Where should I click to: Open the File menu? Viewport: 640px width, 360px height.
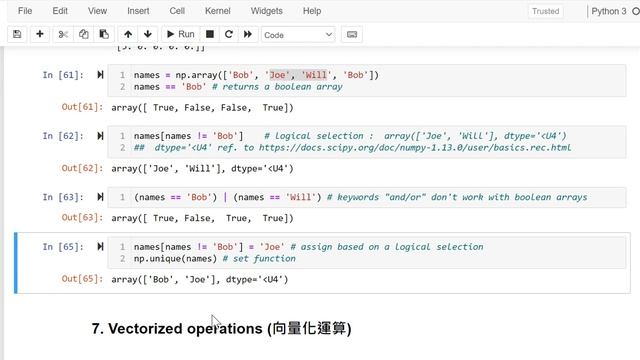25,11
